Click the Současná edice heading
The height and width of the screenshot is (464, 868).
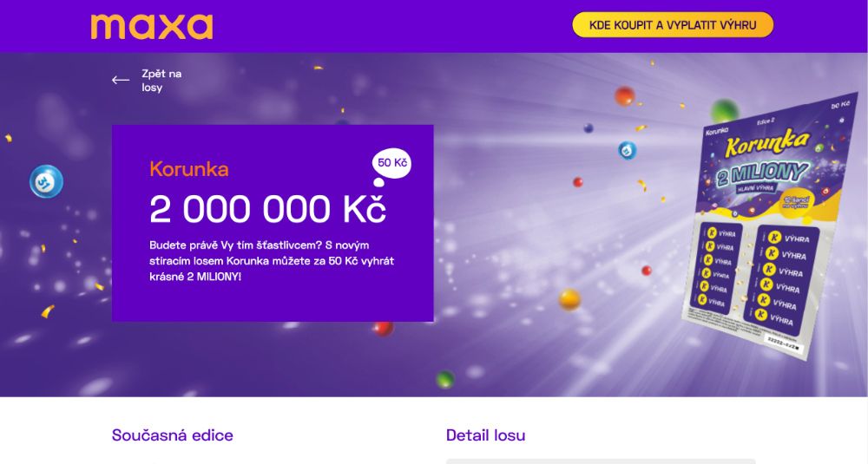[172, 435]
